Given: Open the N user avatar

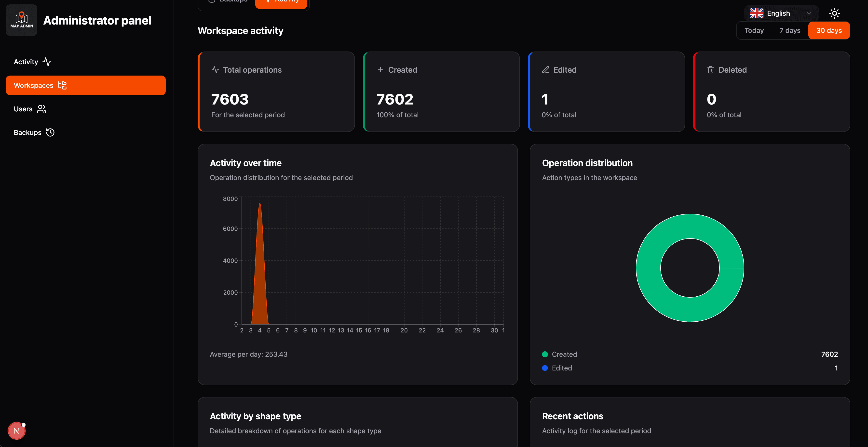Looking at the screenshot, I should click(x=16, y=431).
